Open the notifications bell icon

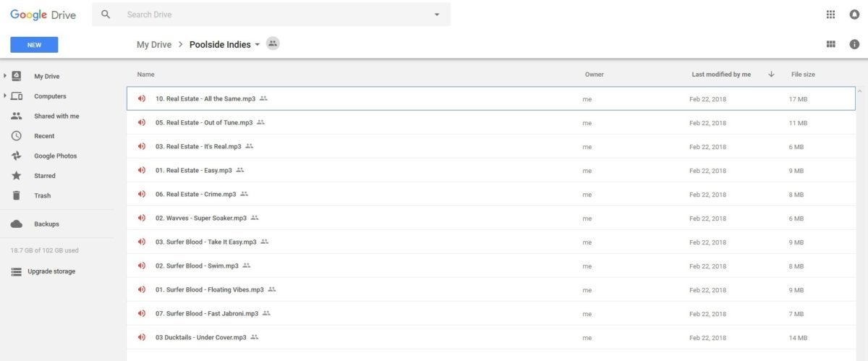pos(854,14)
